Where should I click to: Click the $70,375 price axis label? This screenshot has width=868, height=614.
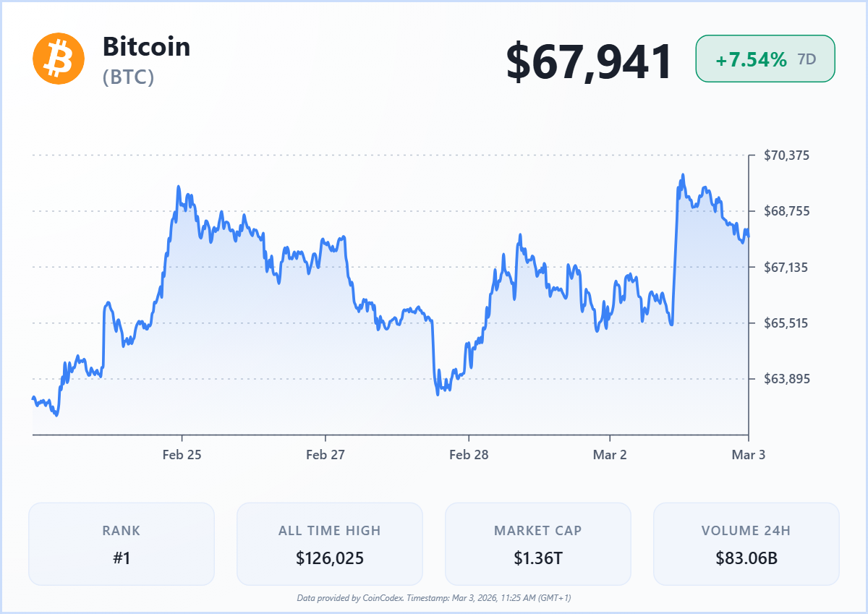pos(786,155)
